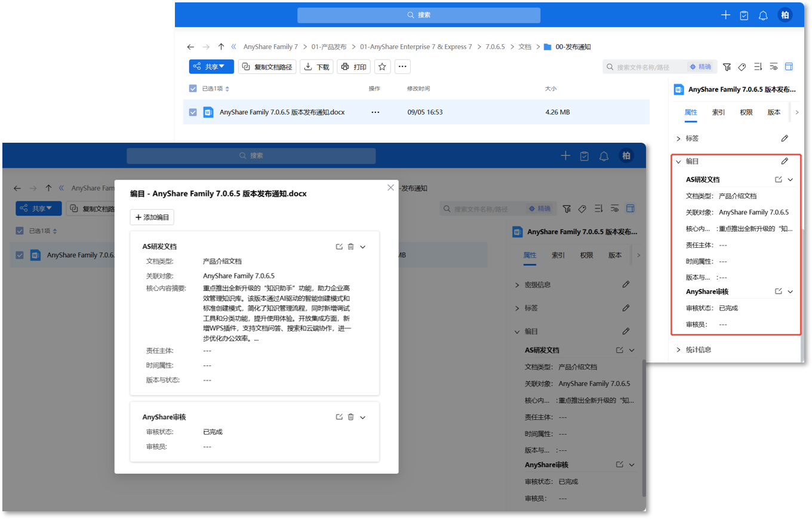Expand the 密级信息 section

(517, 285)
